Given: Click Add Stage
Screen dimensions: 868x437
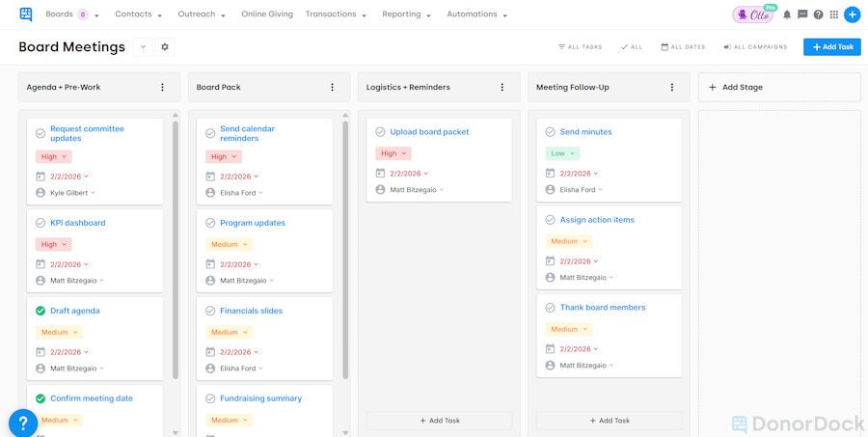Looking at the screenshot, I should click(x=779, y=87).
